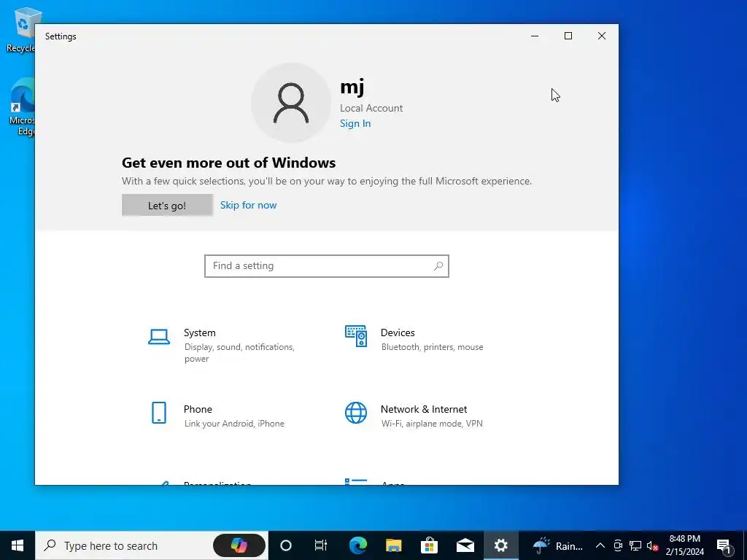Open File Explorer from the taskbar
The width and height of the screenshot is (747, 560).
point(393,545)
